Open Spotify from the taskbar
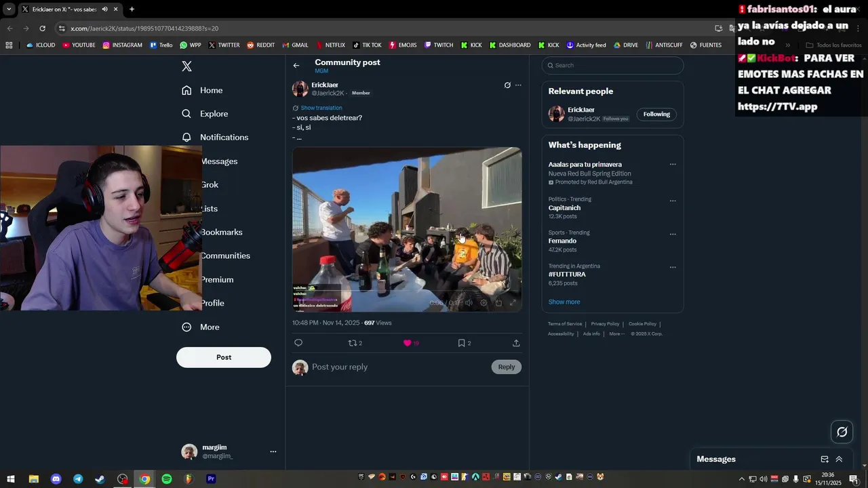This screenshot has width=868, height=488. point(167,479)
